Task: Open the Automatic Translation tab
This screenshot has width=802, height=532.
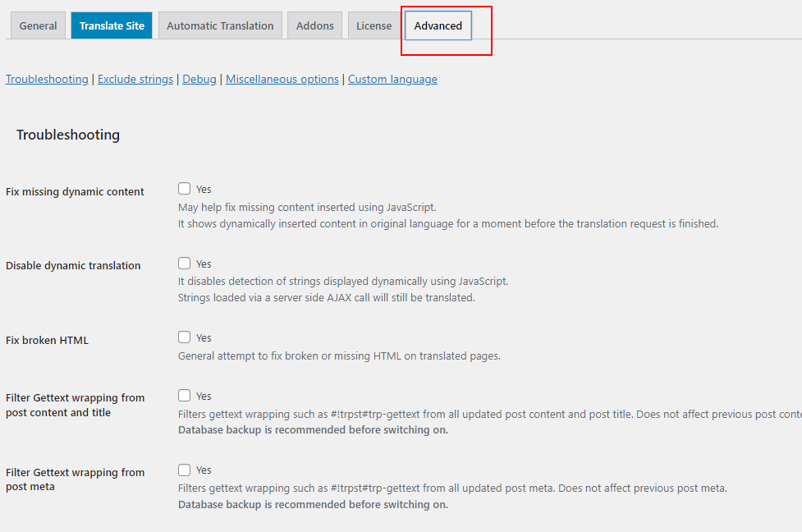Action: [x=220, y=25]
